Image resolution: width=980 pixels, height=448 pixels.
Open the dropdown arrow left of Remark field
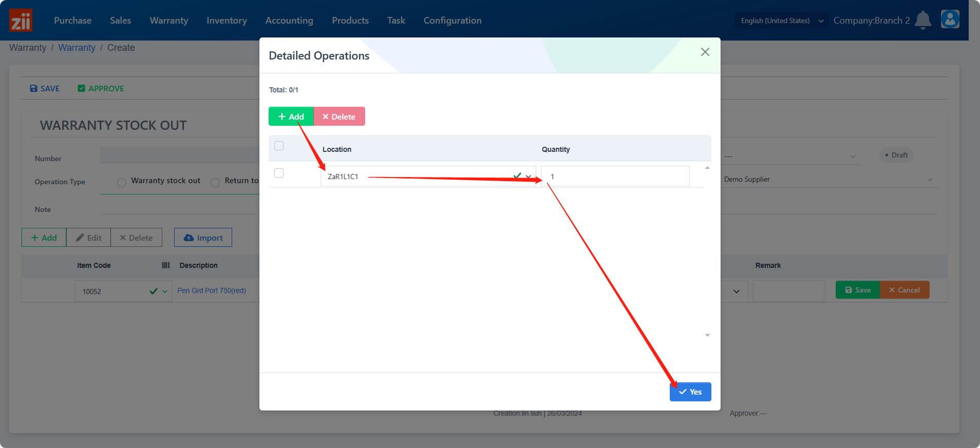click(x=737, y=291)
